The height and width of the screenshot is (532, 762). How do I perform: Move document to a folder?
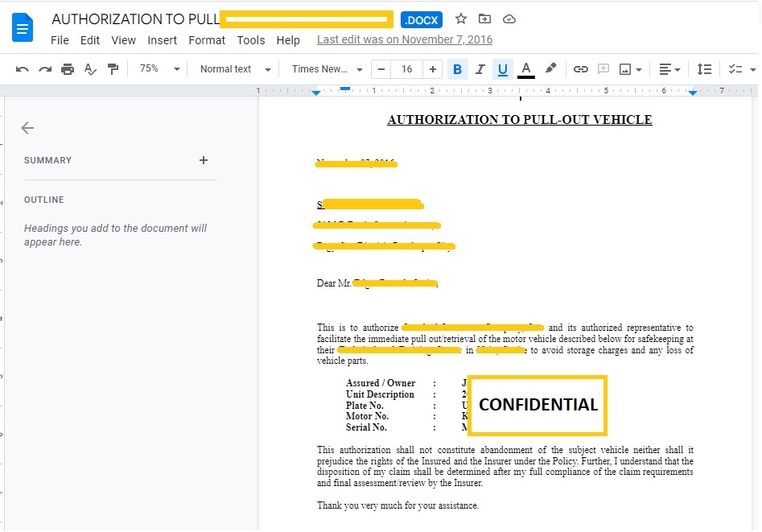click(x=484, y=19)
